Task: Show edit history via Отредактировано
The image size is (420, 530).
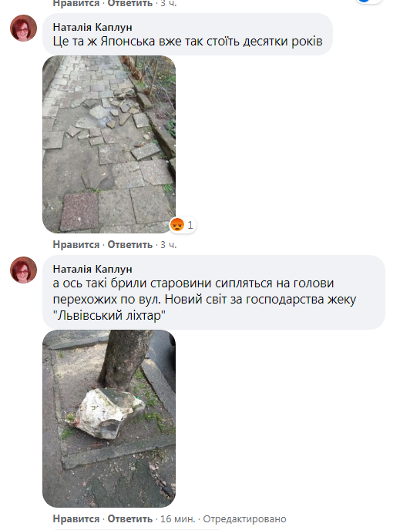Action: click(x=244, y=519)
